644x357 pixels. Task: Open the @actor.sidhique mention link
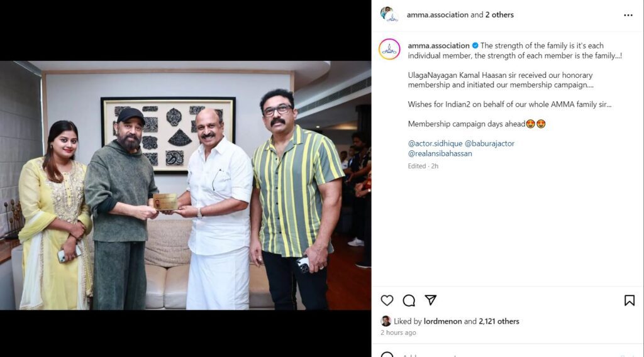435,144
